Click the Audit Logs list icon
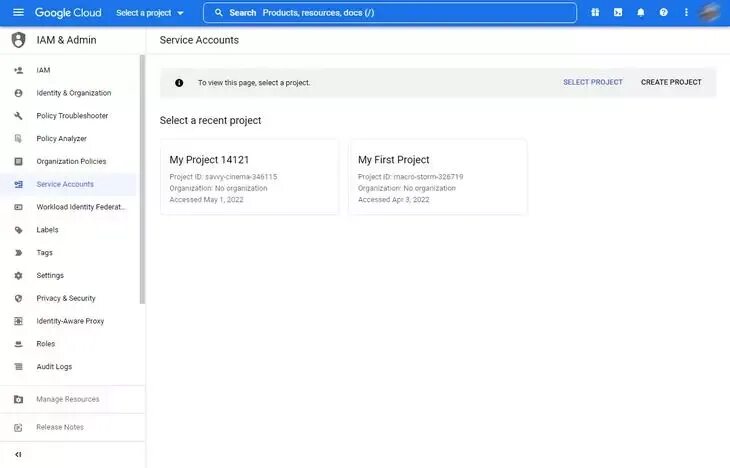Screen dimensions: 730x468 pos(19,367)
